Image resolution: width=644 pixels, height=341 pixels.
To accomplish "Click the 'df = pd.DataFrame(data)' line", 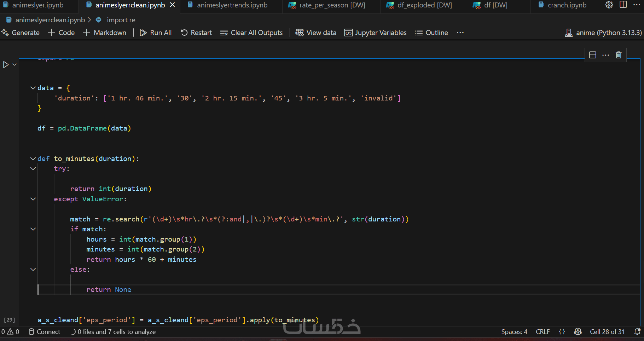I will [x=84, y=128].
